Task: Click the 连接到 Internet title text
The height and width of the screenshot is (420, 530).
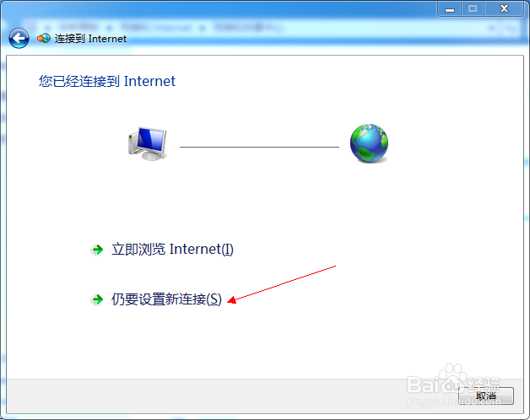Action: tap(90, 39)
